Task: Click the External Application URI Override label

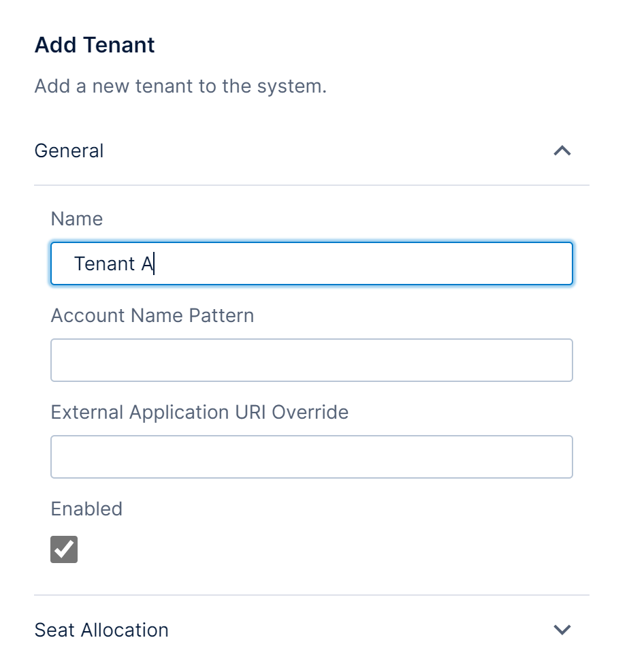Action: point(199,412)
